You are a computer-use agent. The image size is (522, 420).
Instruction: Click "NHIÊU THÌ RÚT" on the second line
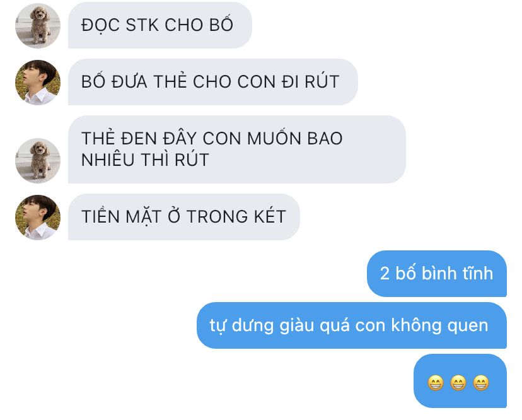click(145, 160)
